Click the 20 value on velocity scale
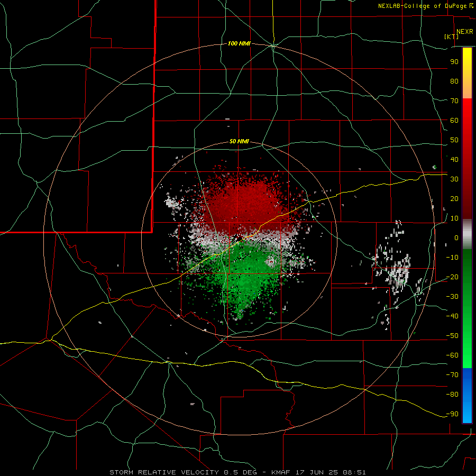 [x=454, y=199]
